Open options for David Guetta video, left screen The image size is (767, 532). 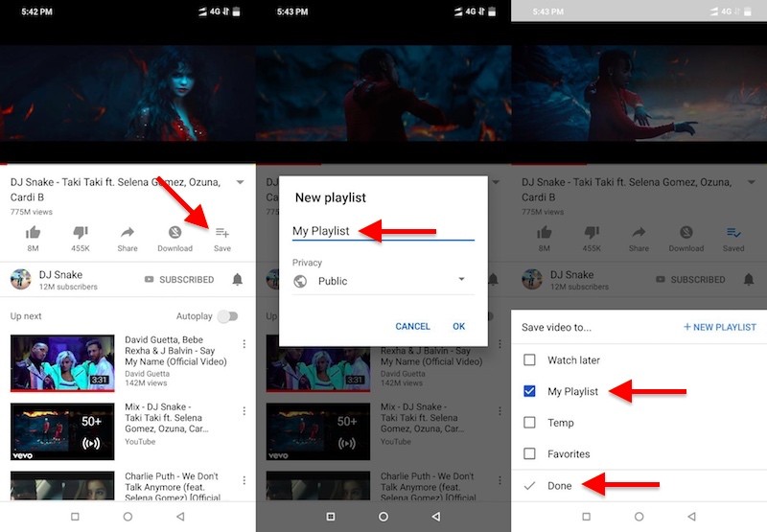coord(244,344)
